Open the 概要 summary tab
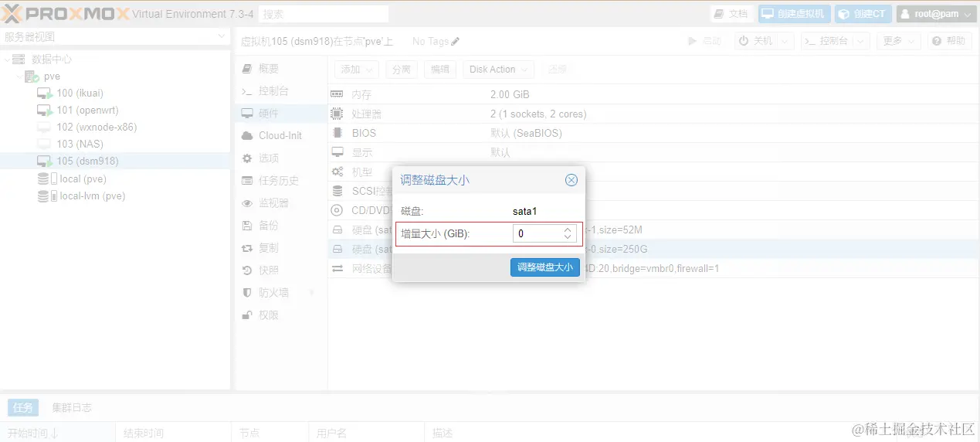The height and width of the screenshot is (442, 980). [x=280, y=69]
